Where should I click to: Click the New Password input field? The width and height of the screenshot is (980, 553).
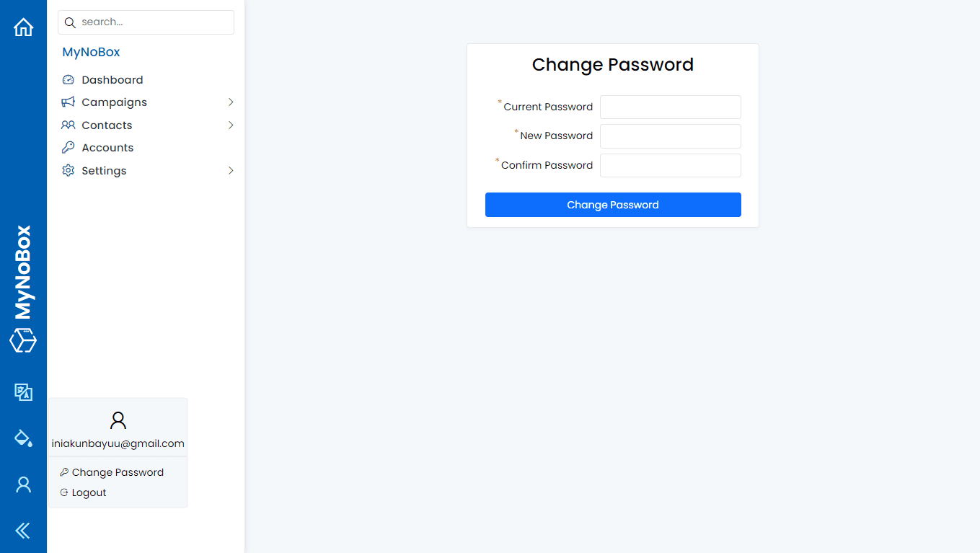(670, 136)
